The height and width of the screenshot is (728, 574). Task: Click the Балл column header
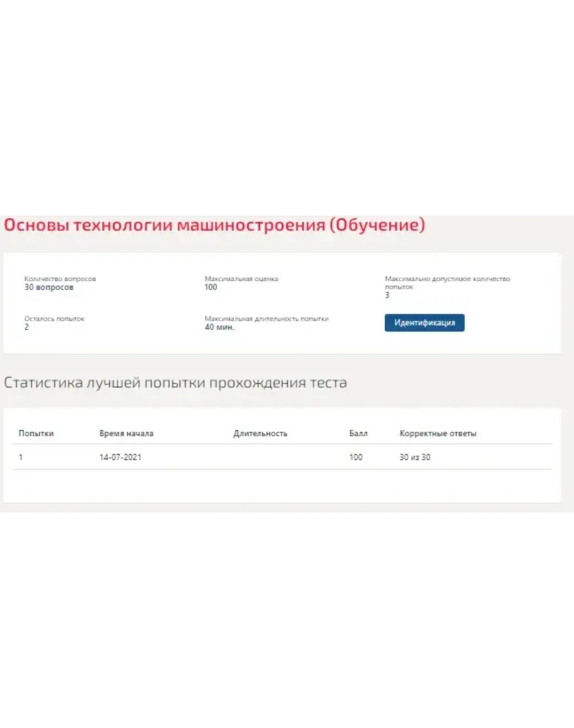(x=358, y=434)
